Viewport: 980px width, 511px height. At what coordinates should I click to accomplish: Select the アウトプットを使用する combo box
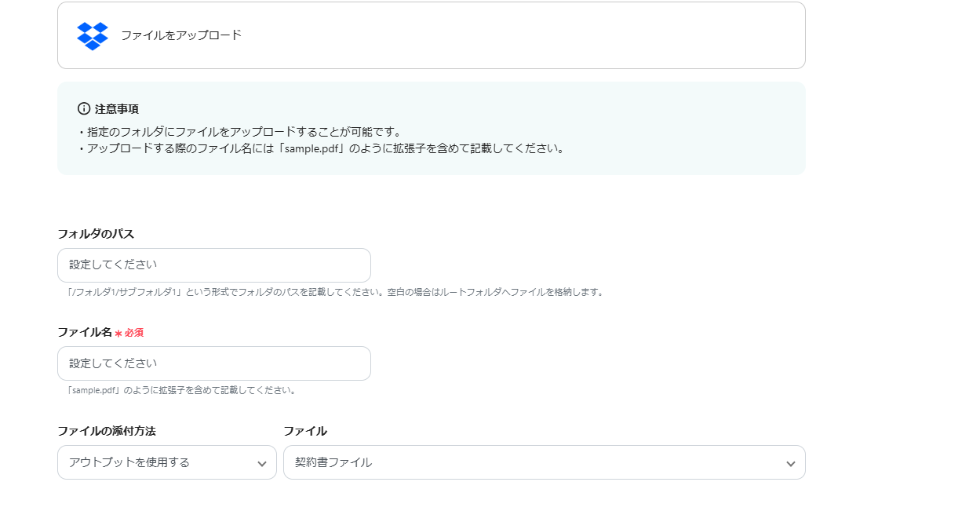click(166, 462)
